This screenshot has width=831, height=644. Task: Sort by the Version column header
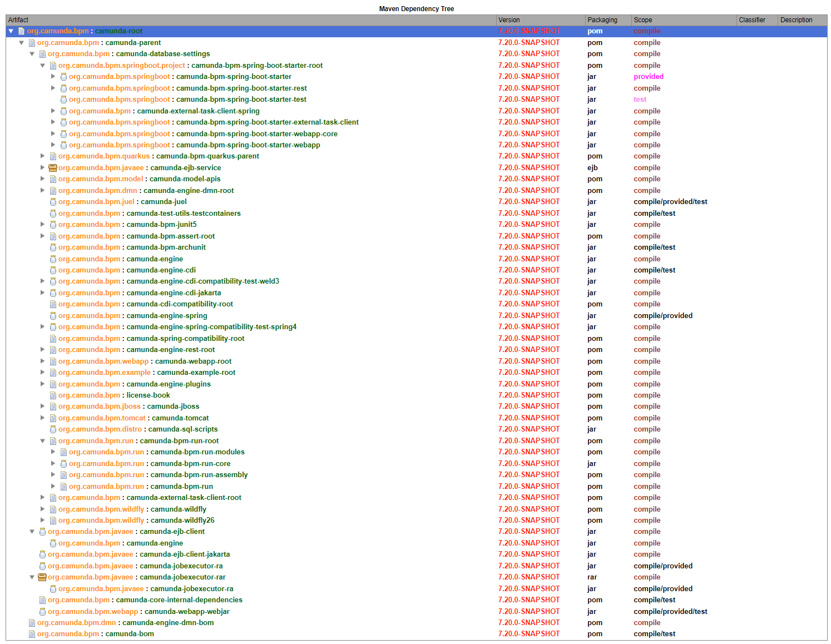coord(541,20)
